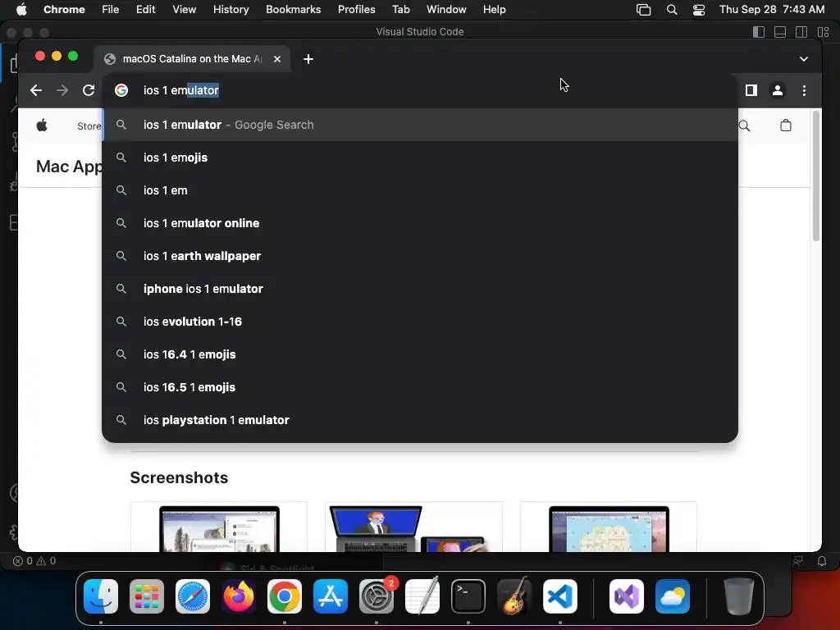The width and height of the screenshot is (840, 630).
Task: Open Finder from the Dock
Action: (x=101, y=596)
